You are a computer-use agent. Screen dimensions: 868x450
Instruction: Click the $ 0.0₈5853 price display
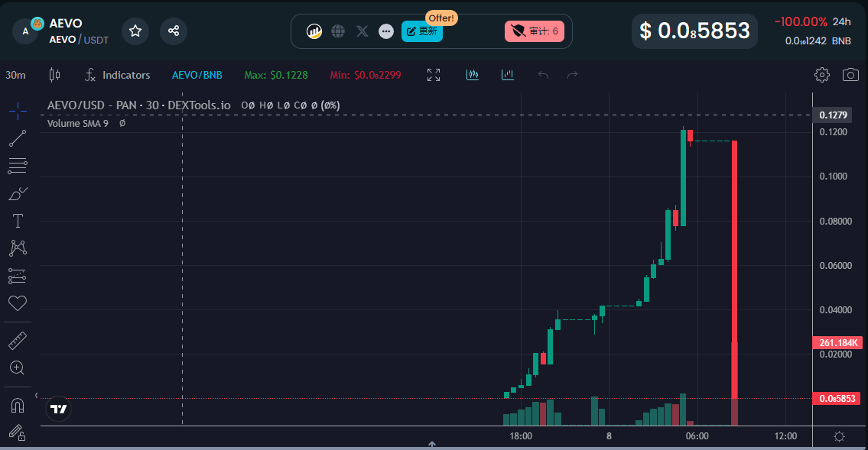(694, 31)
